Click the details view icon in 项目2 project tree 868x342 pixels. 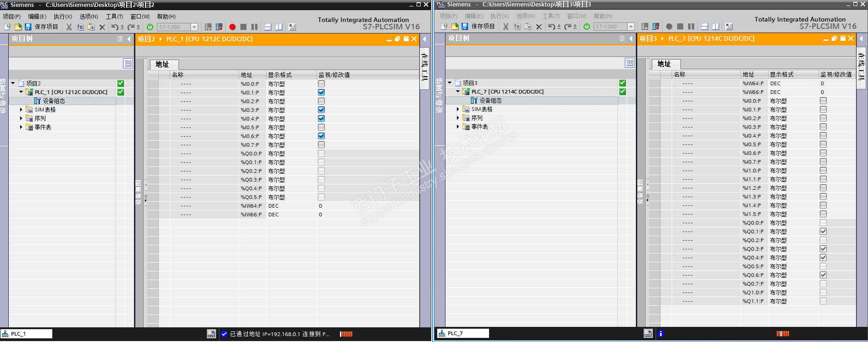[128, 63]
